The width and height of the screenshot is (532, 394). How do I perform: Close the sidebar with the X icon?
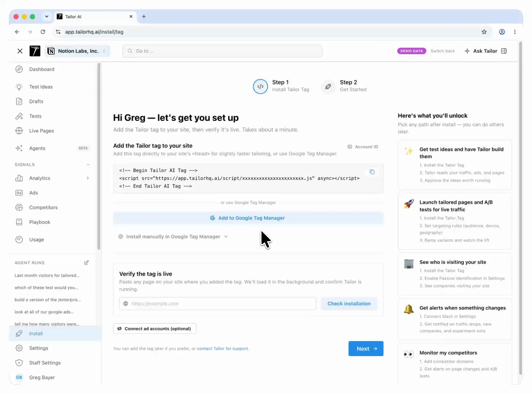[20, 51]
